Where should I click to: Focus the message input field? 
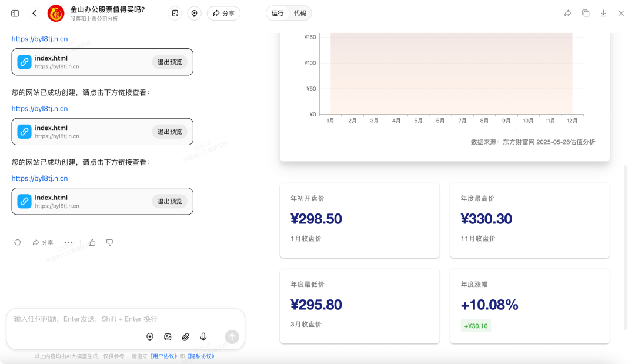coord(126,319)
